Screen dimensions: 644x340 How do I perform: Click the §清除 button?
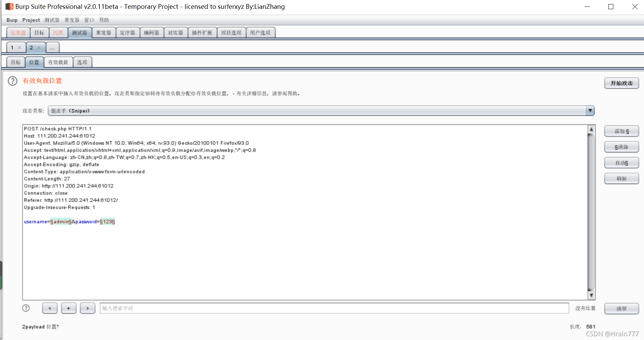point(622,147)
